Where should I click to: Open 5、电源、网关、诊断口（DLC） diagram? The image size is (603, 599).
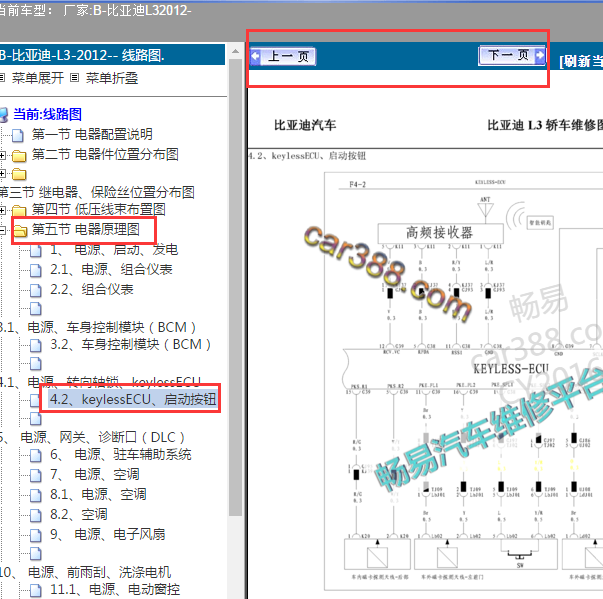[x=93, y=437]
